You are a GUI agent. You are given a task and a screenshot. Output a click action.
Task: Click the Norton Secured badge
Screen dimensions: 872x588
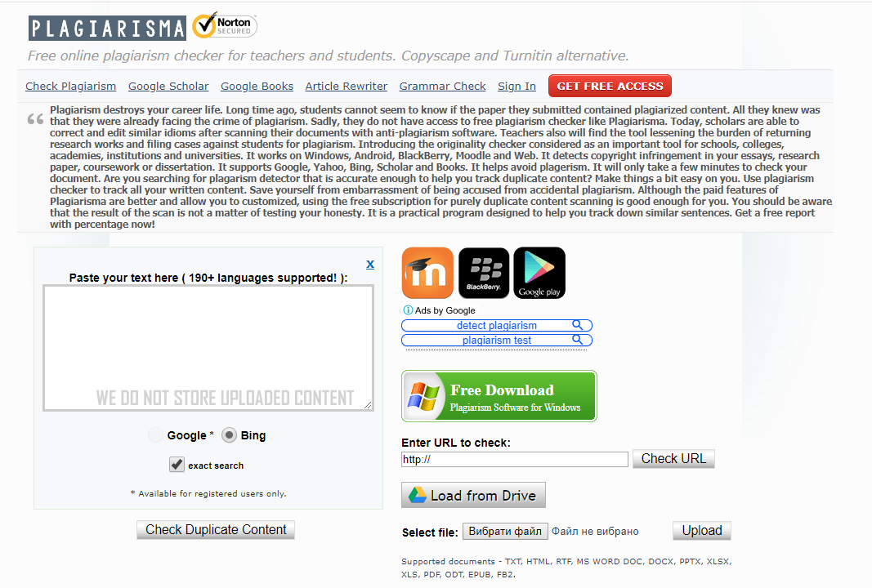pyautogui.click(x=225, y=25)
